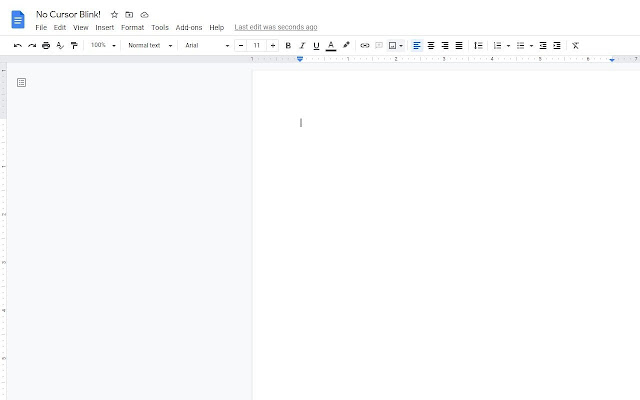
Task: Toggle bold formatting
Action: [x=288, y=45]
